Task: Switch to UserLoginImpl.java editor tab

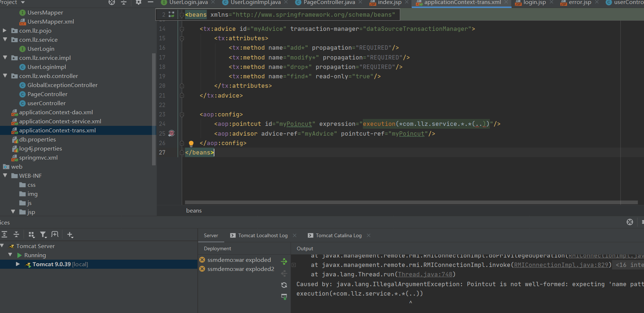Action: point(255,3)
